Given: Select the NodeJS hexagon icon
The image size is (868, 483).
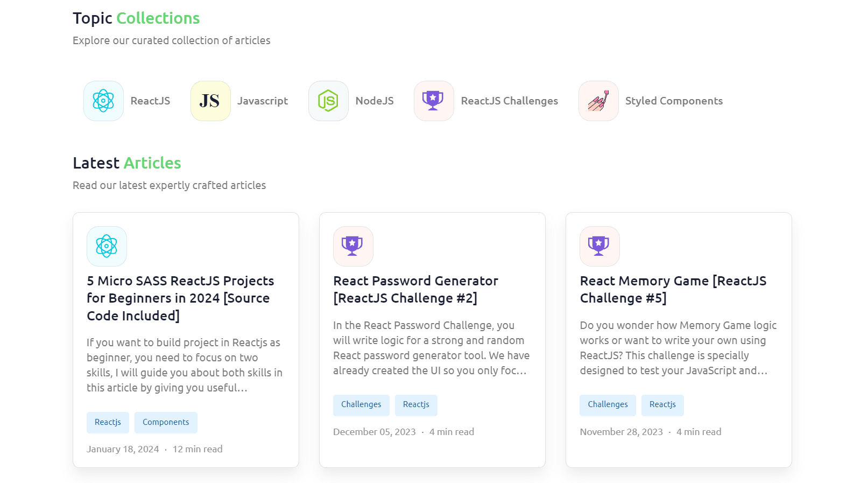Looking at the screenshot, I should (x=328, y=101).
